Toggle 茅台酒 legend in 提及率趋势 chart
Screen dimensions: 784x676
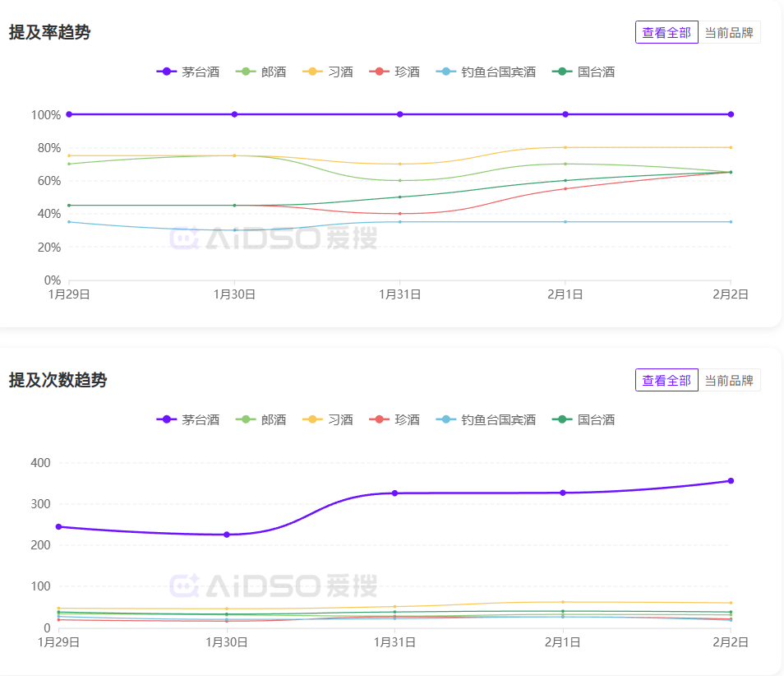(x=188, y=72)
